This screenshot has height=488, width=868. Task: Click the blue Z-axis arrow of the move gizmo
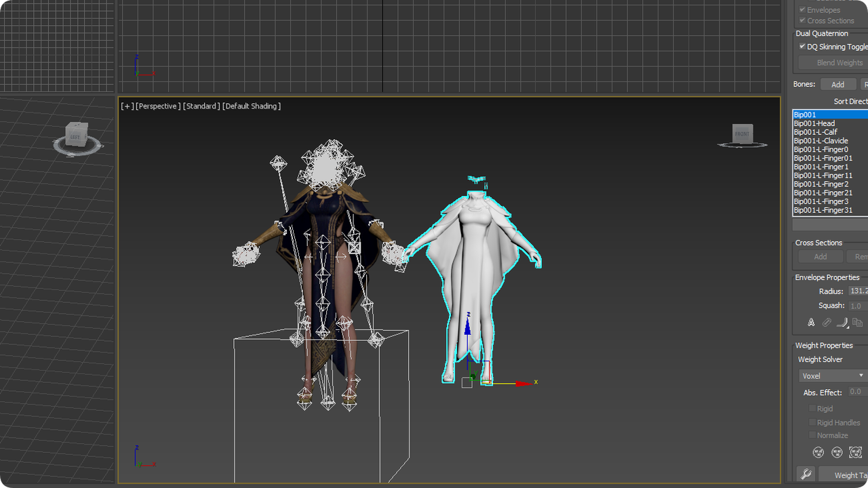click(467, 326)
